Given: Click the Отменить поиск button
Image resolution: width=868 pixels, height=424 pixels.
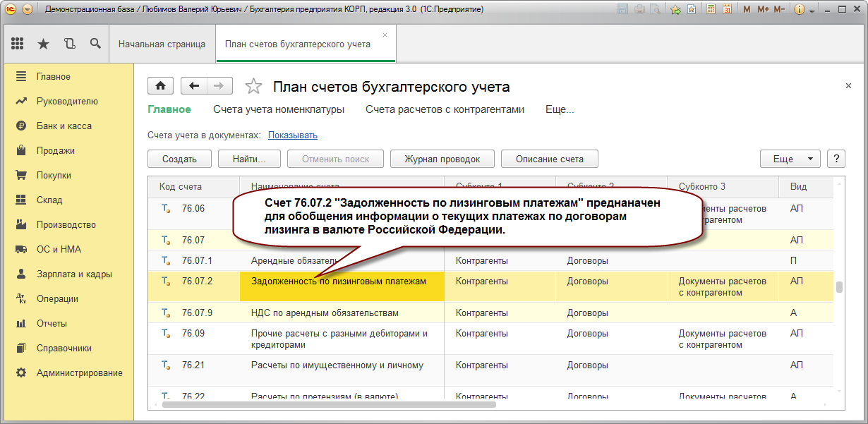Looking at the screenshot, I should 336,159.
